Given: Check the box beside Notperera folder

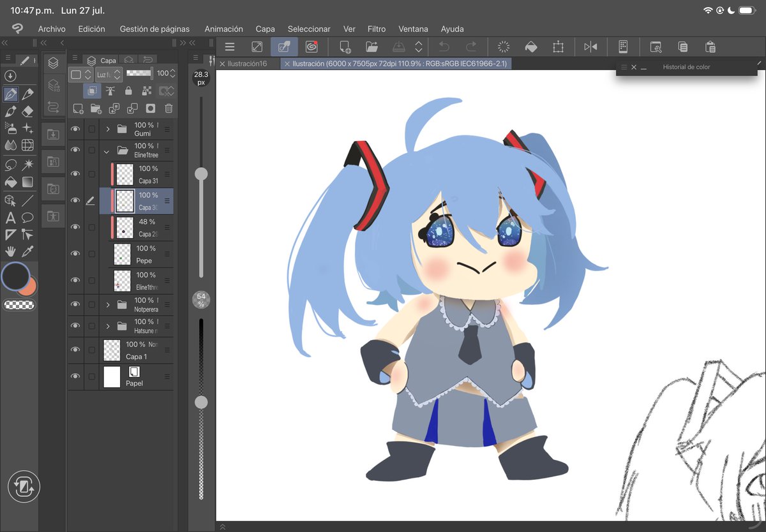Looking at the screenshot, I should (92, 305).
